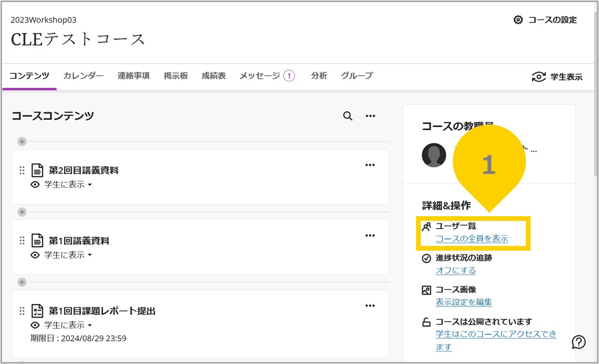599x364 pixels.
Task: Click the 2023Workshop03 course ID text
Action: 43,20
